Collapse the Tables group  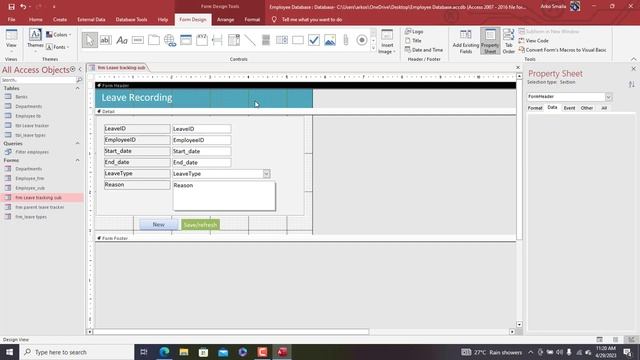[77, 88]
